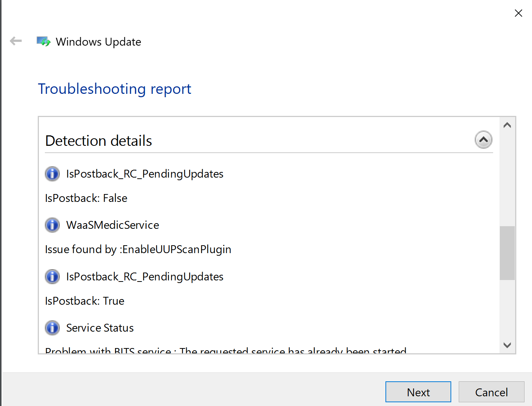The height and width of the screenshot is (406, 532).
Task: Click the info icon beside WaaSMedicService
Action: click(x=52, y=225)
